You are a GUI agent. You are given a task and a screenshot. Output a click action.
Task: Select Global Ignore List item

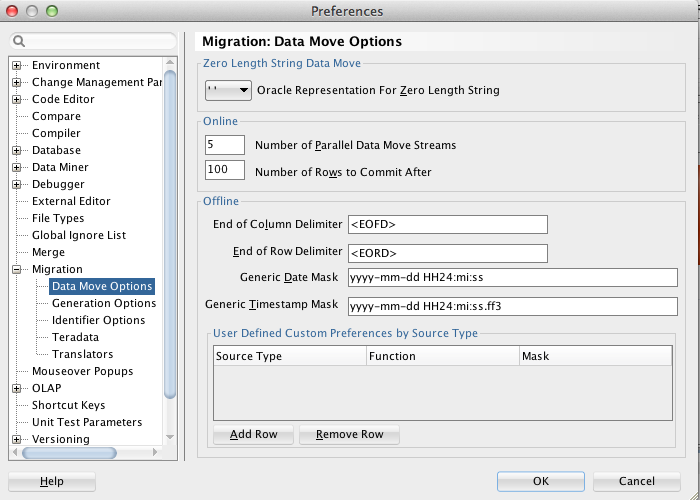[x=79, y=235]
